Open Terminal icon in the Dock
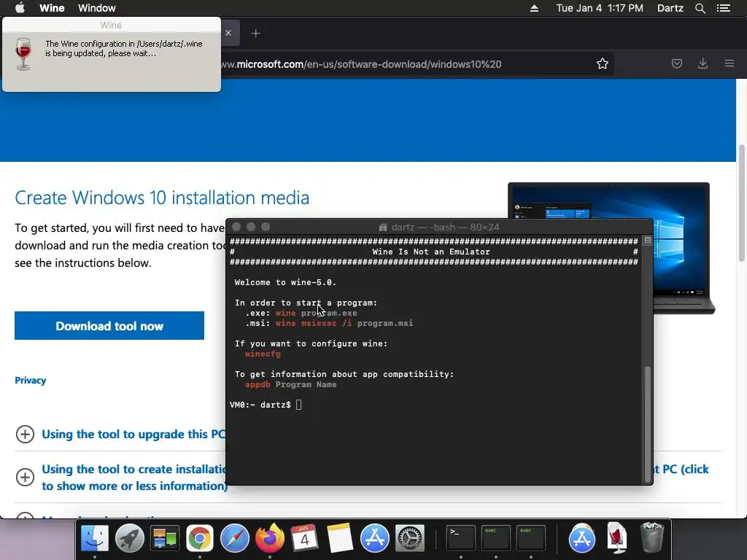Viewport: 747px width, 560px height. pyautogui.click(x=461, y=538)
